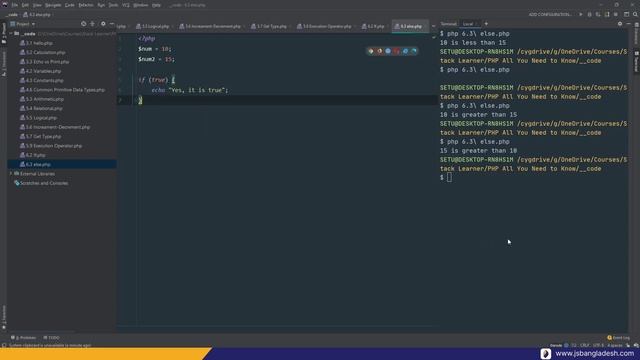Open the File menu

(15, 5)
